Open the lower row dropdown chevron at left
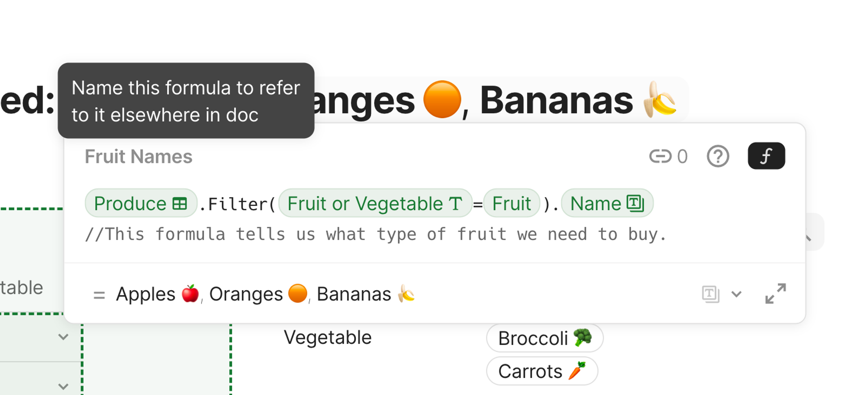Viewport: 868px width, 395px height. pos(63,386)
